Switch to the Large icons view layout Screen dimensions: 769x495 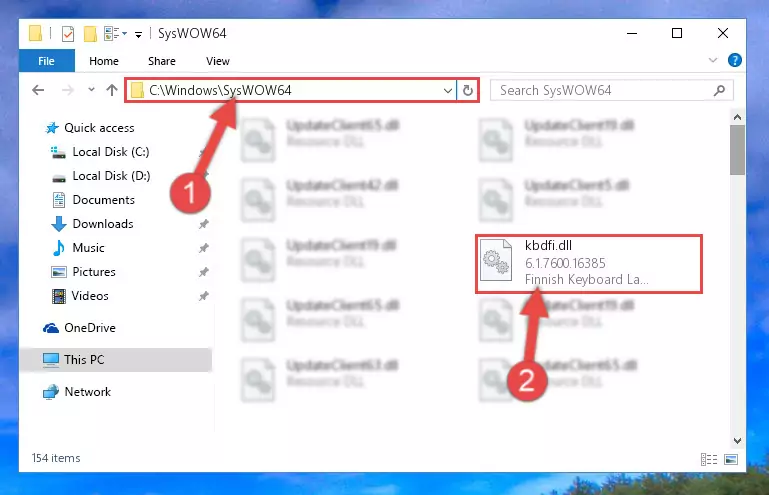click(731, 459)
